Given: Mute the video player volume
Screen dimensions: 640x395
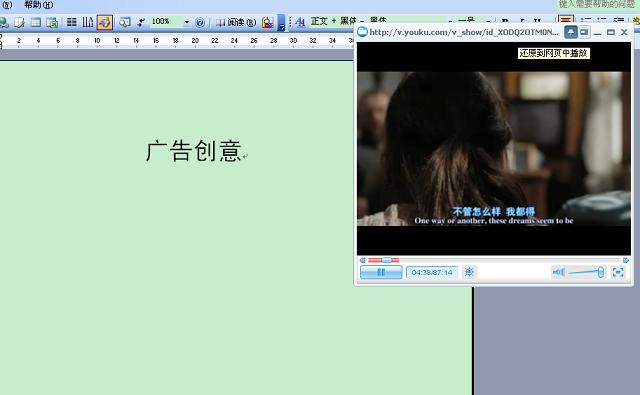Looking at the screenshot, I should pos(558,272).
